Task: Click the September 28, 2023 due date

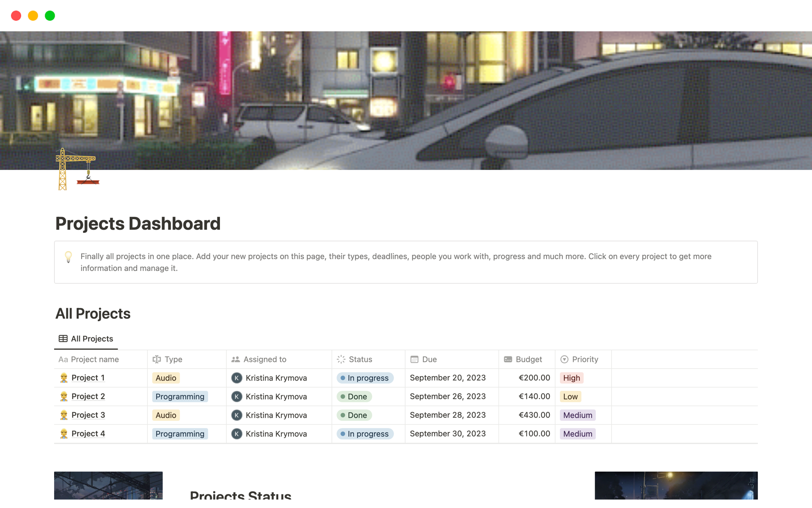Action: (447, 415)
